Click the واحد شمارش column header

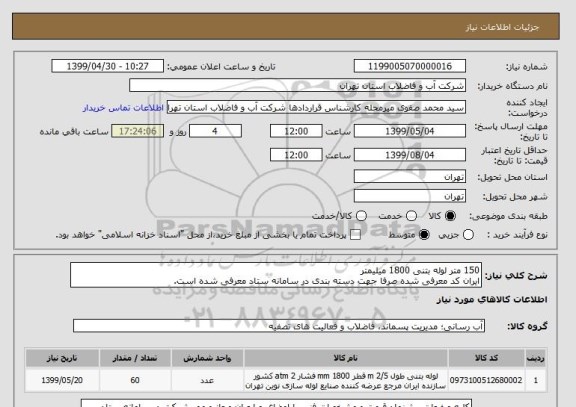pos(207,358)
